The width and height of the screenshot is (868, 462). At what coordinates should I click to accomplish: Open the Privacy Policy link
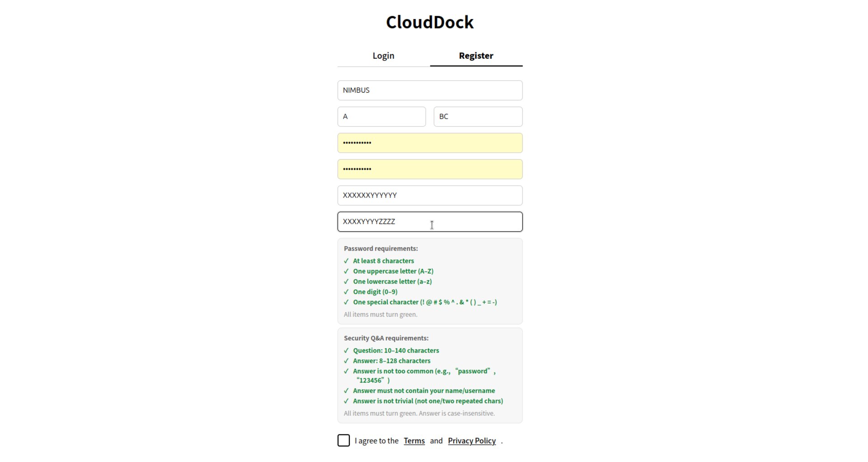(472, 441)
